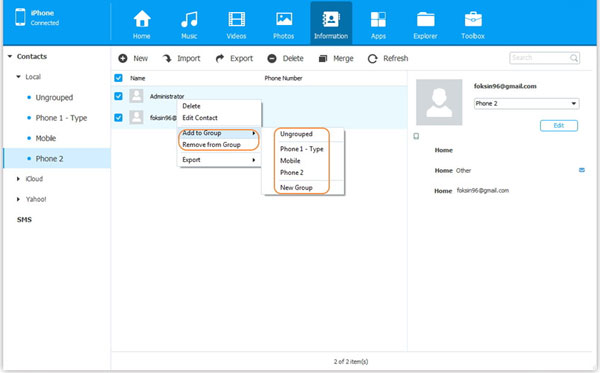Click the Merge contacts icon
600x373 pixels.
(x=323, y=59)
